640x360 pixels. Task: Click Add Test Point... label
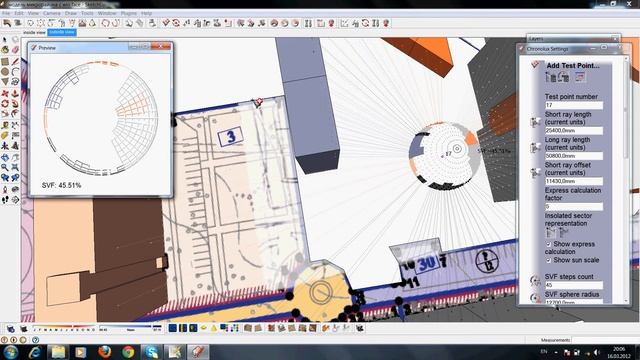[x=573, y=65]
